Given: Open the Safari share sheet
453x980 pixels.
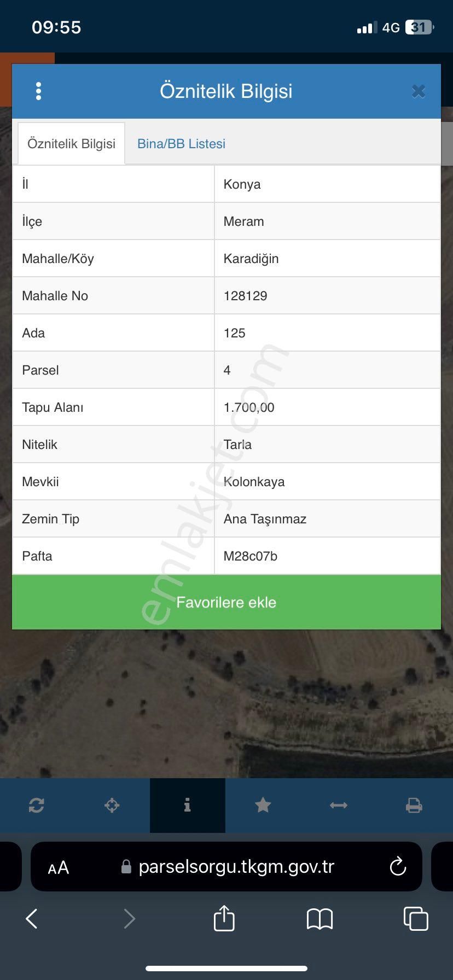Looking at the screenshot, I should click(x=224, y=918).
